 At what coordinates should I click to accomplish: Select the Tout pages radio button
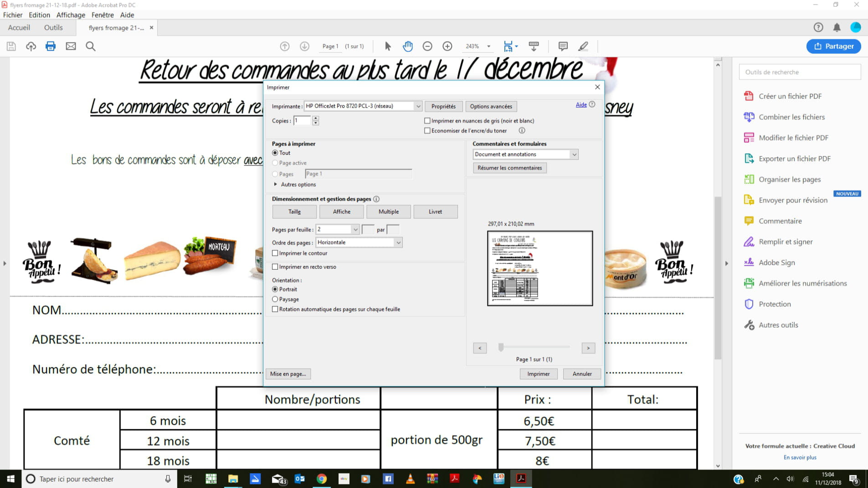click(275, 153)
